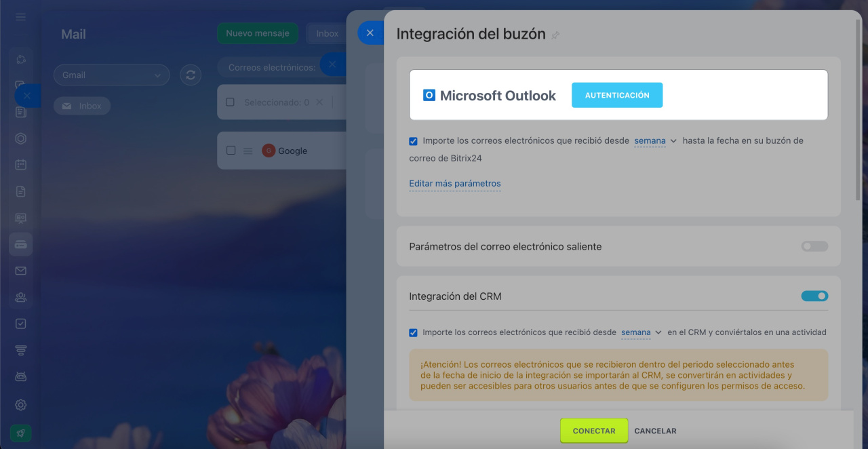
Task: Click the AUTENTICACIÓN button
Action: (617, 95)
